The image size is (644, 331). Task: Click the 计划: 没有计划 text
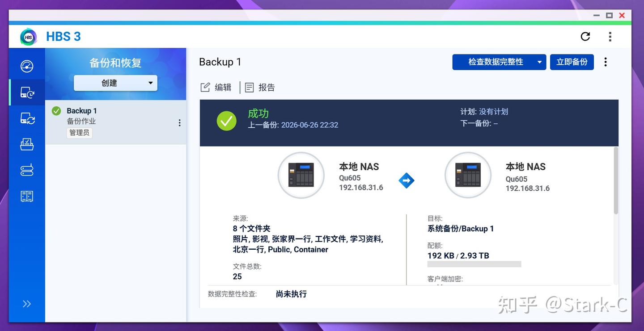click(484, 112)
